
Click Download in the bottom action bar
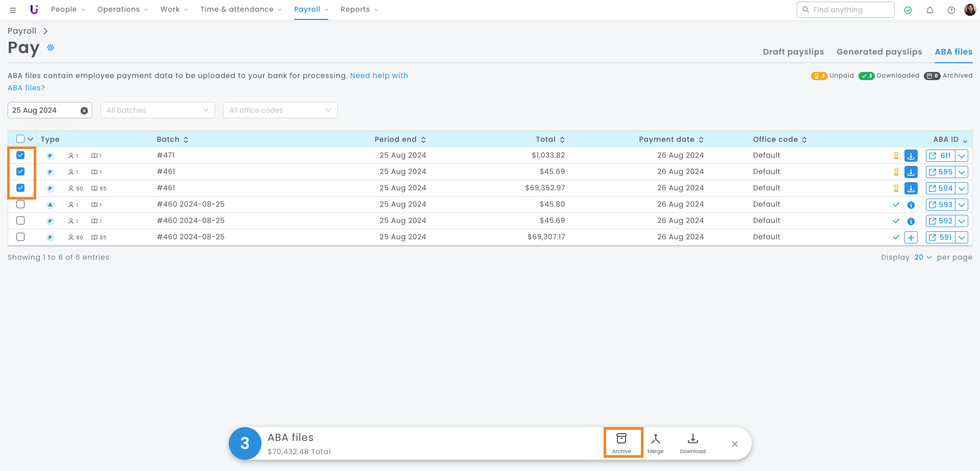pyautogui.click(x=692, y=442)
